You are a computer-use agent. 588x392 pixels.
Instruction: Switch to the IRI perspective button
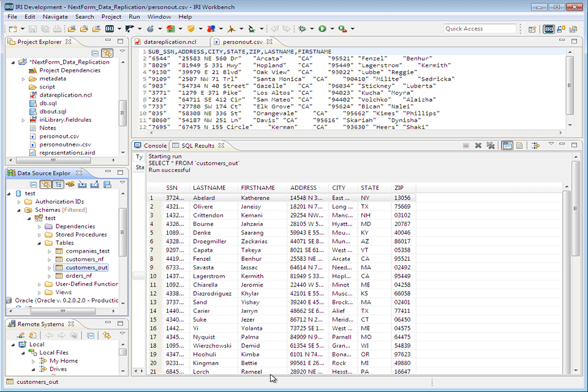[x=548, y=29]
